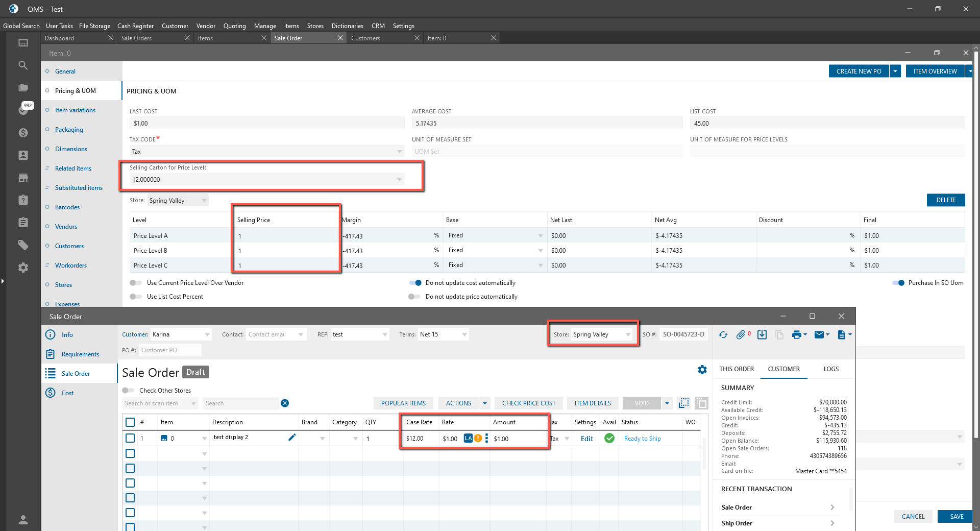Open Sale Order grid settings gear

702,370
